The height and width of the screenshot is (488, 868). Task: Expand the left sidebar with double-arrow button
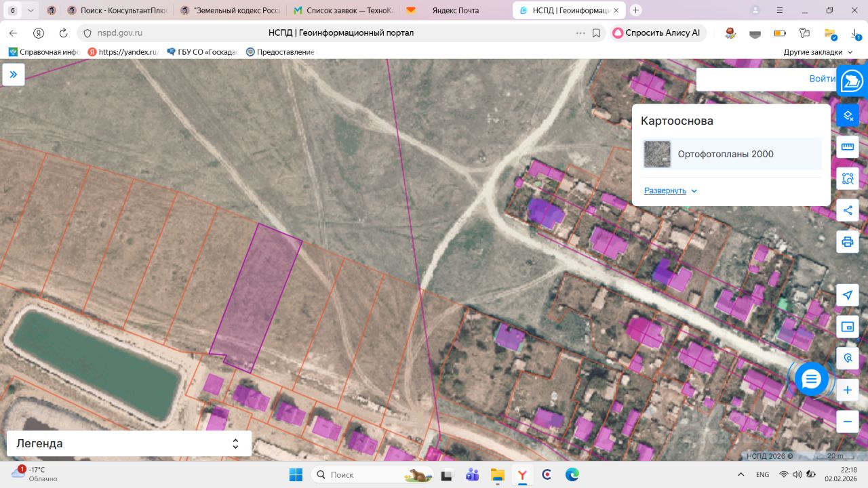point(14,75)
